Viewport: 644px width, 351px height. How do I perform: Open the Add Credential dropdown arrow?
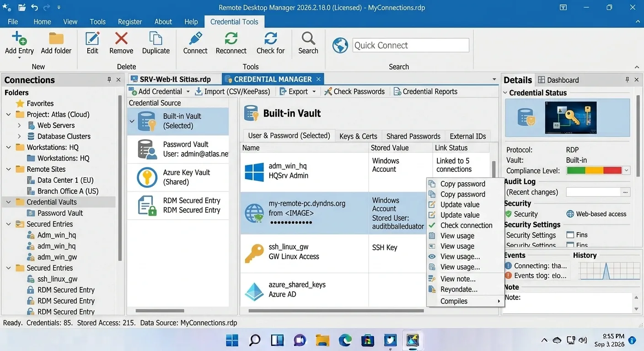tap(188, 92)
